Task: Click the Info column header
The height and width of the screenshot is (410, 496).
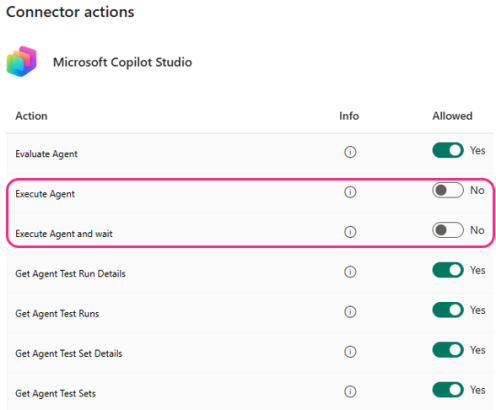Action: (349, 116)
